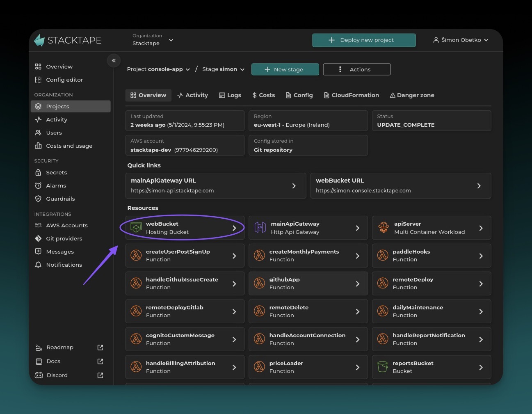Click the AWS Accounts logo icon
The height and width of the screenshot is (414, 532).
point(38,225)
